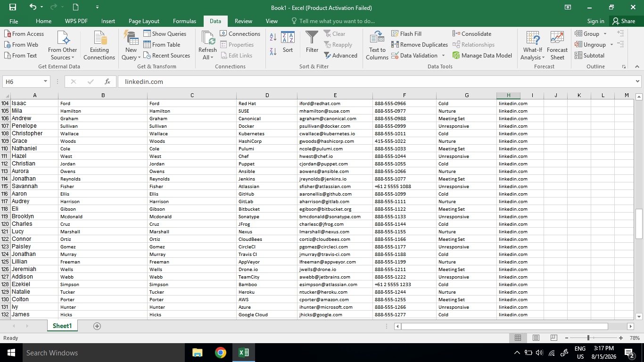Open Text to Columns wizard

pos(377,46)
